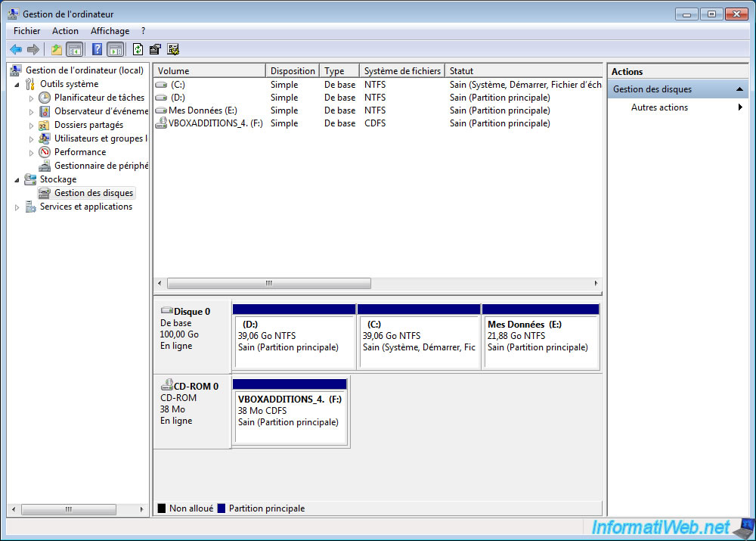The image size is (756, 541).
Task: Open Properties from the toolbar icon
Action: coord(156,49)
